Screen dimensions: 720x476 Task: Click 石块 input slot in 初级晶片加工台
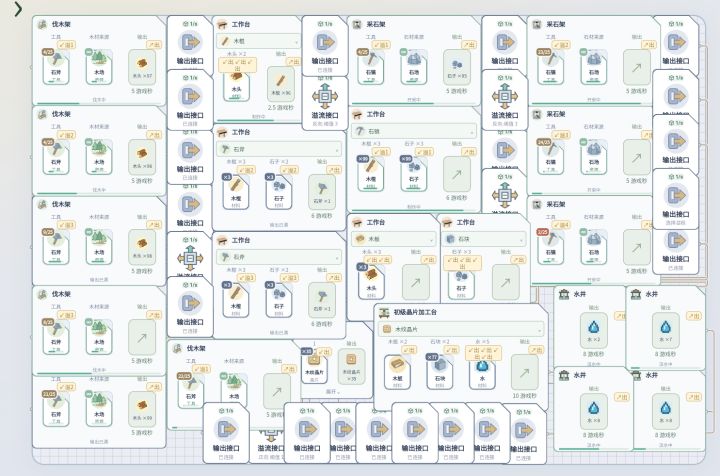click(x=439, y=372)
